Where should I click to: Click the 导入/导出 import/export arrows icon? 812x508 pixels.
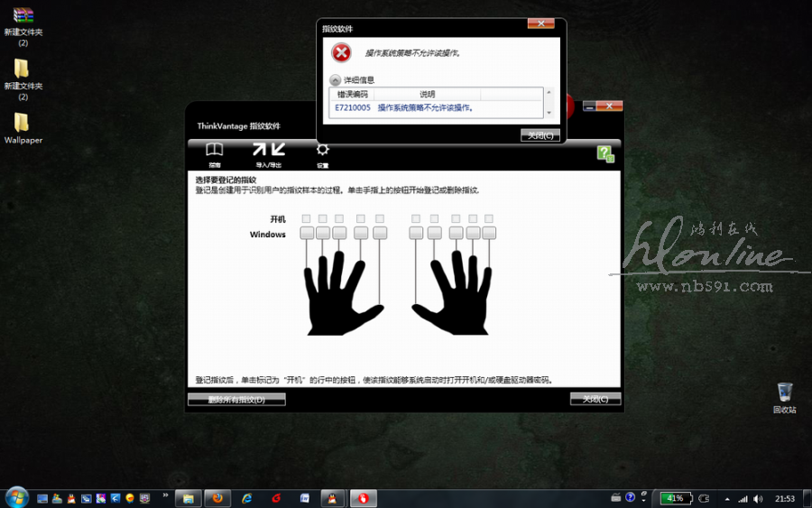(268, 151)
